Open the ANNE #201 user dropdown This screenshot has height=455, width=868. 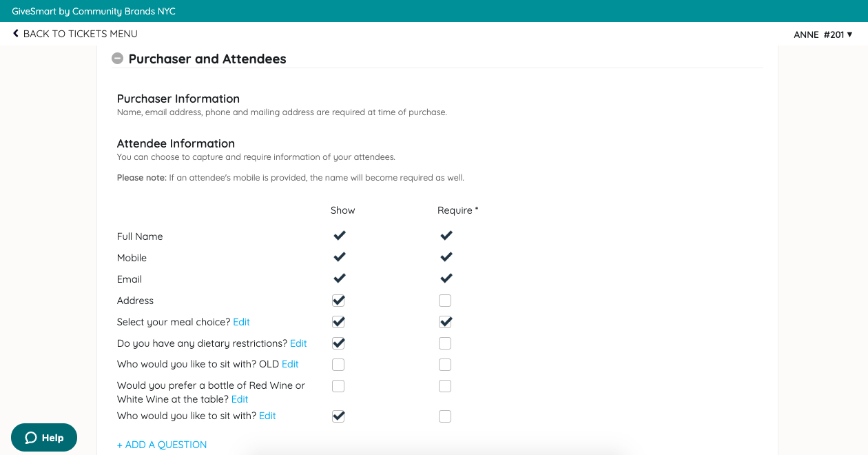(823, 34)
